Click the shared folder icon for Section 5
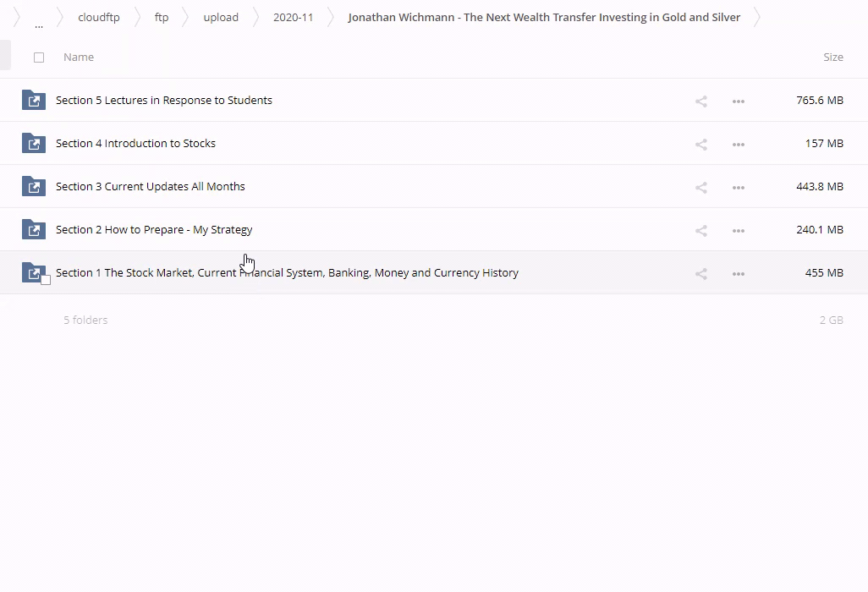 tap(33, 100)
